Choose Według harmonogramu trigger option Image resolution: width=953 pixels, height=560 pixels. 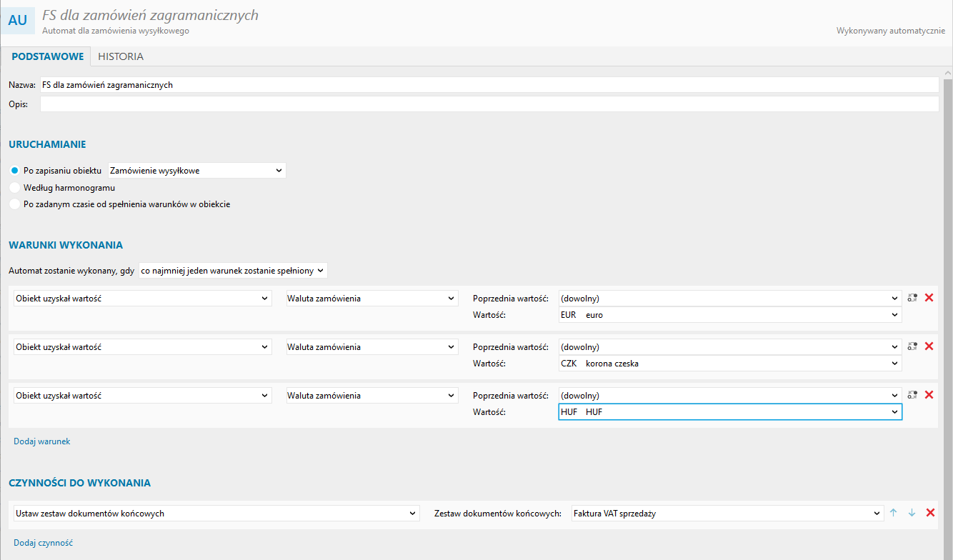click(15, 187)
